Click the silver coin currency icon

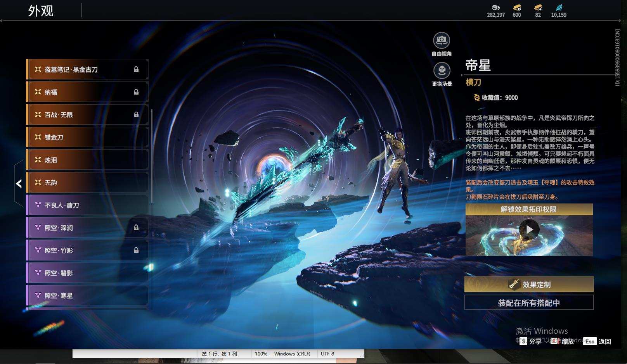(495, 7)
